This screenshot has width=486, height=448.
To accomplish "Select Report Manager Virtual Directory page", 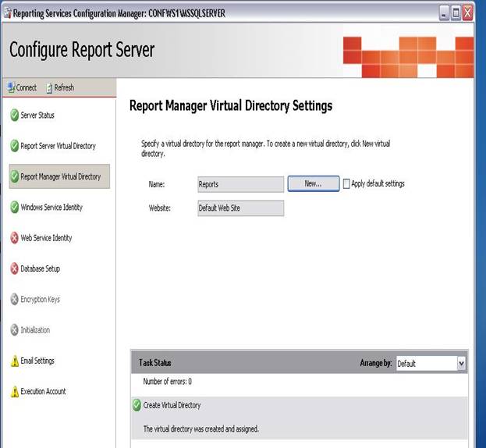I will pos(59,176).
